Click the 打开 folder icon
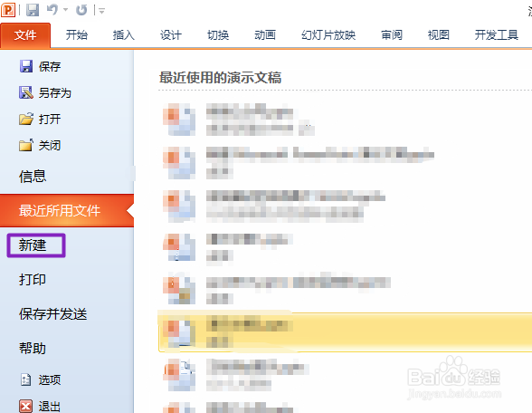The image size is (532, 413). (26, 119)
